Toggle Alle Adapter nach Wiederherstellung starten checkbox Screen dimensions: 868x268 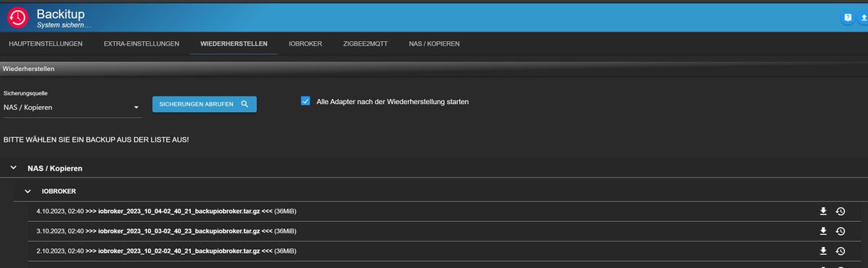click(x=305, y=101)
